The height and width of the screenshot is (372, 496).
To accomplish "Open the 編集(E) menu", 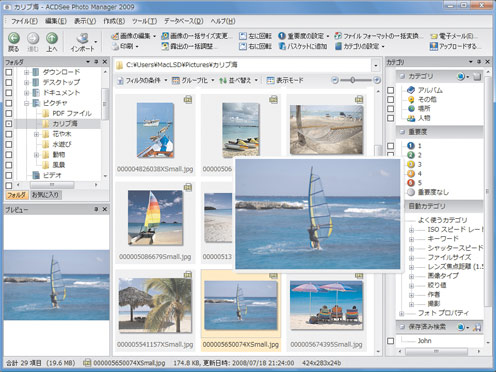I will coord(56,21).
